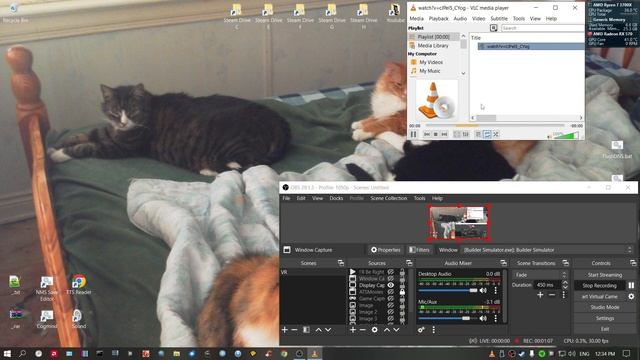This screenshot has width=640, height=360.
Task: Pause playback in VLC media player
Action: click(413, 134)
